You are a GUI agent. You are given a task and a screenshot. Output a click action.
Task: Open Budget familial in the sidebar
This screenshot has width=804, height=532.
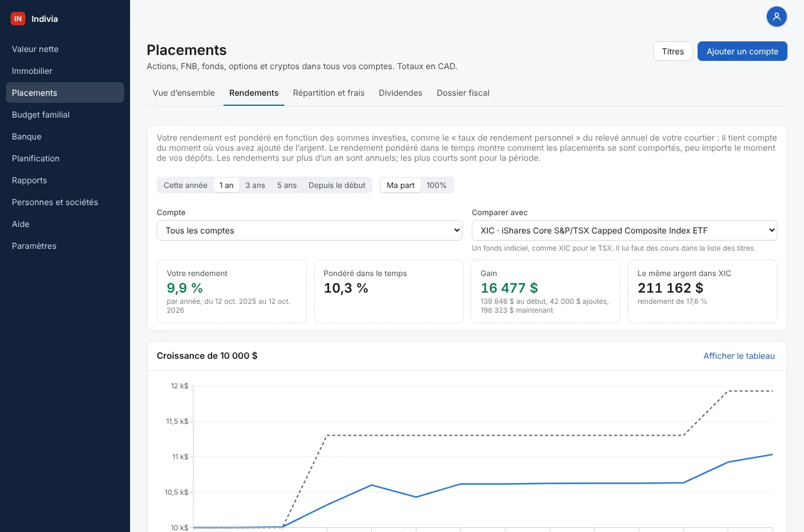[65, 115]
